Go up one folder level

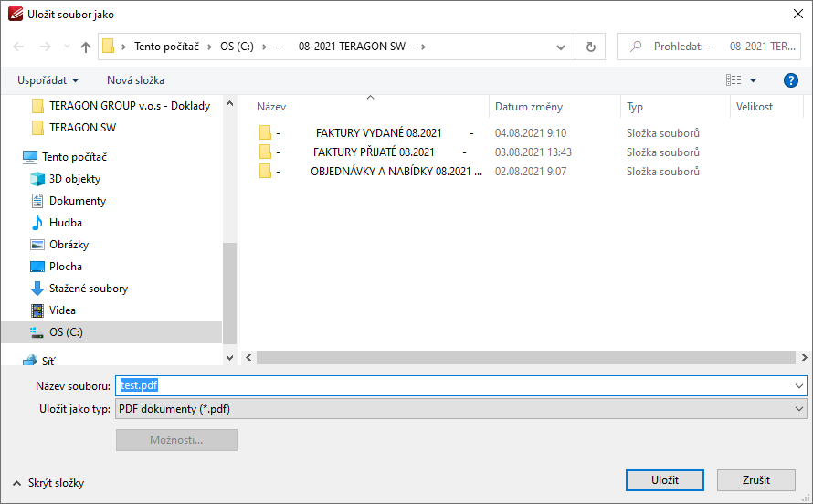(86, 47)
